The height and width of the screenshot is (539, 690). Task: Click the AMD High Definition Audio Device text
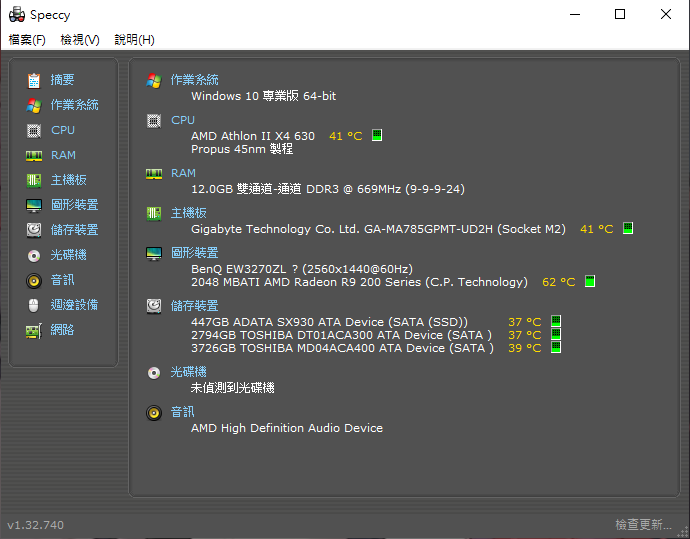pyautogui.click(x=287, y=428)
